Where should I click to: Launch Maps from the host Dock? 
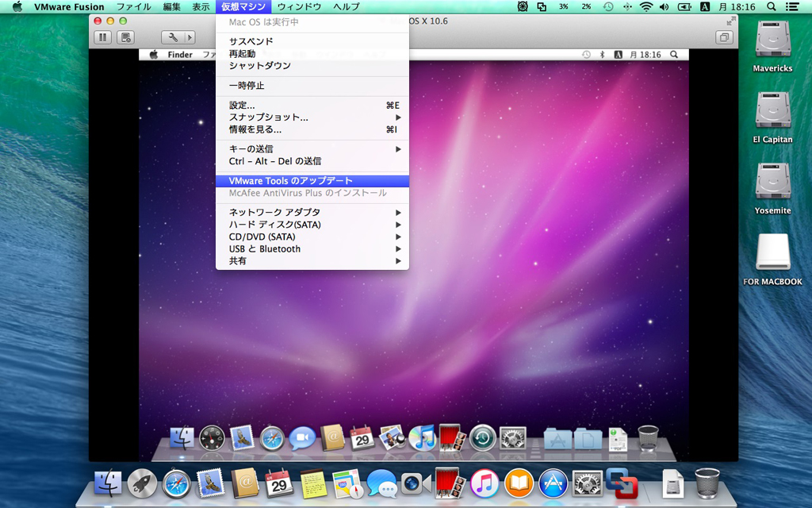pos(347,483)
